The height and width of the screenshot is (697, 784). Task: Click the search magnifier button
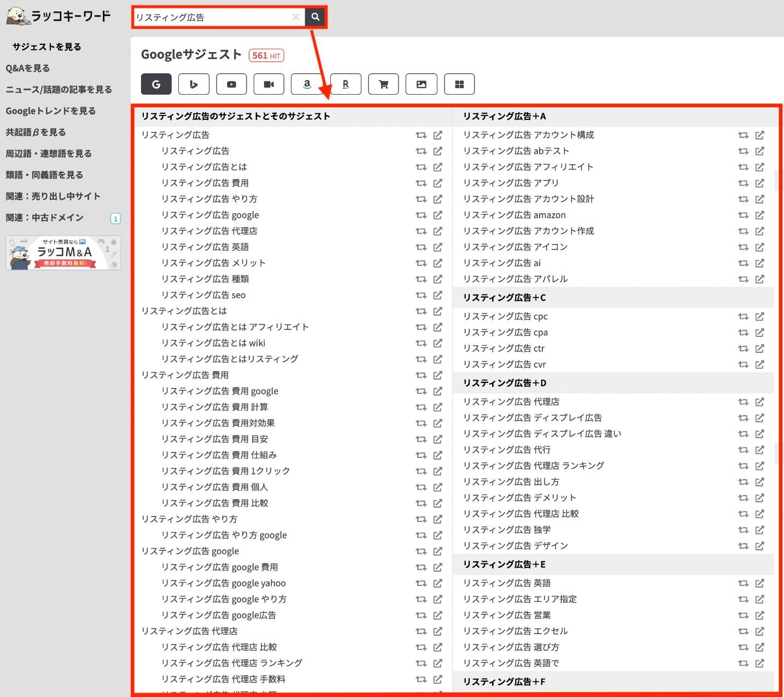click(x=315, y=17)
